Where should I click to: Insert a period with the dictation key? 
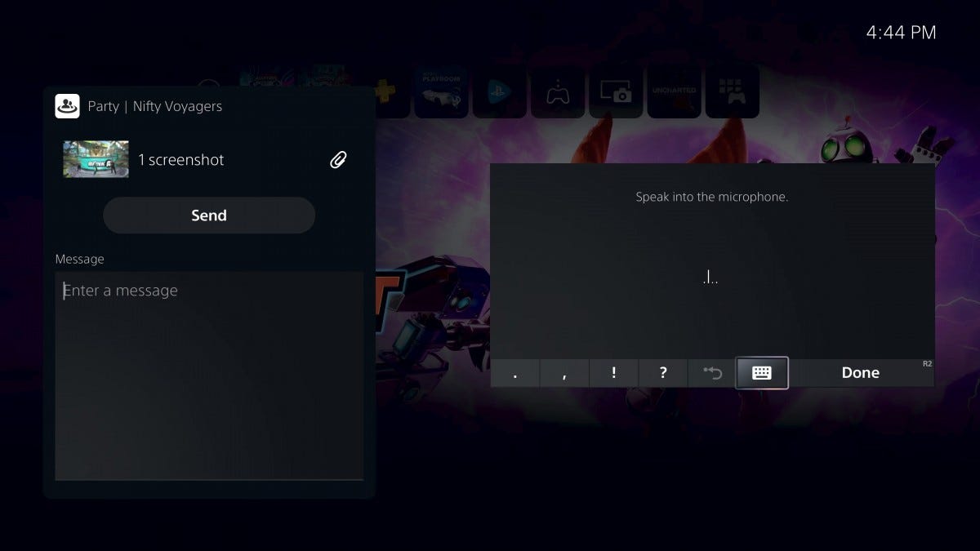[x=514, y=373]
